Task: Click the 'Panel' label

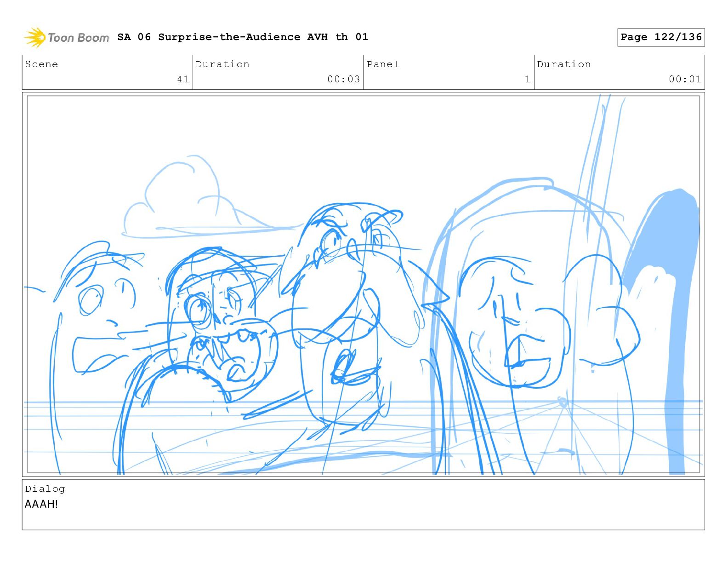Action: click(383, 64)
